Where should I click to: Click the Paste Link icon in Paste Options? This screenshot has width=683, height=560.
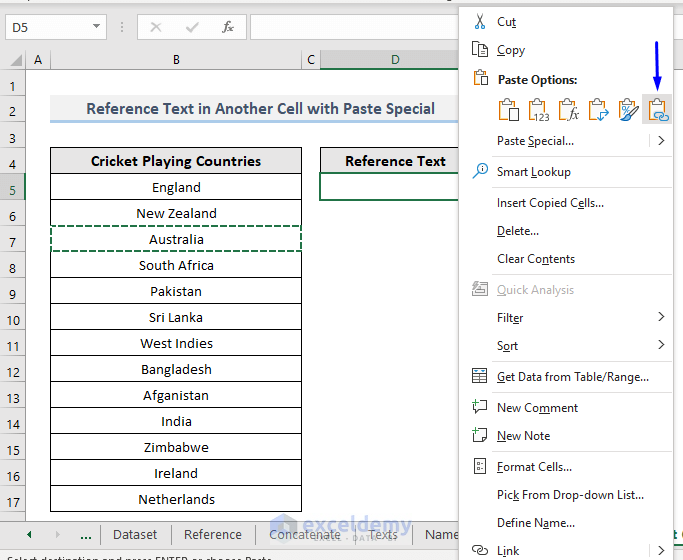coord(658,110)
